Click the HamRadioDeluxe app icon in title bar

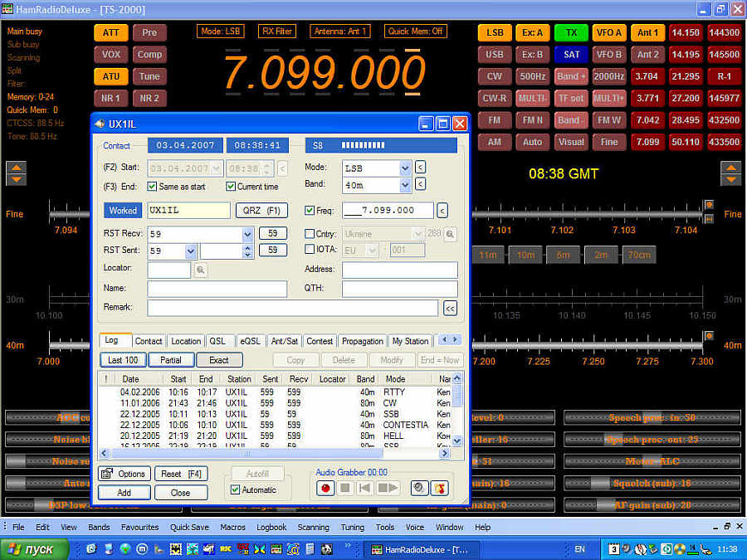[7, 8]
